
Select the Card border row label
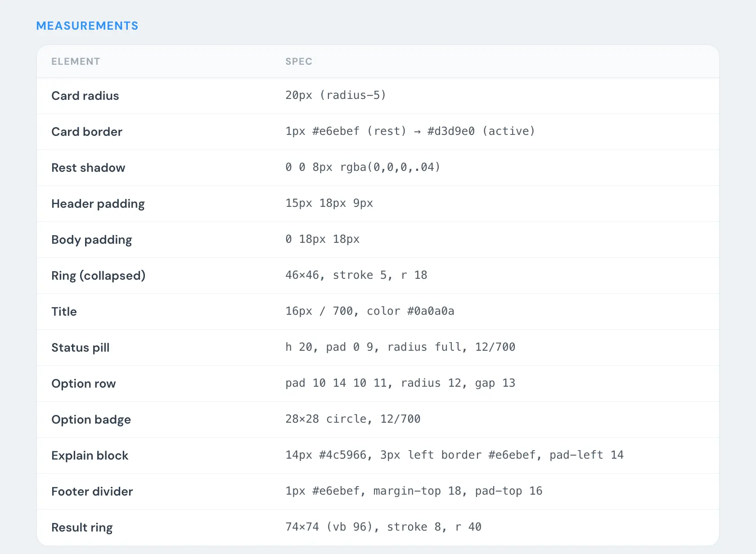click(87, 132)
